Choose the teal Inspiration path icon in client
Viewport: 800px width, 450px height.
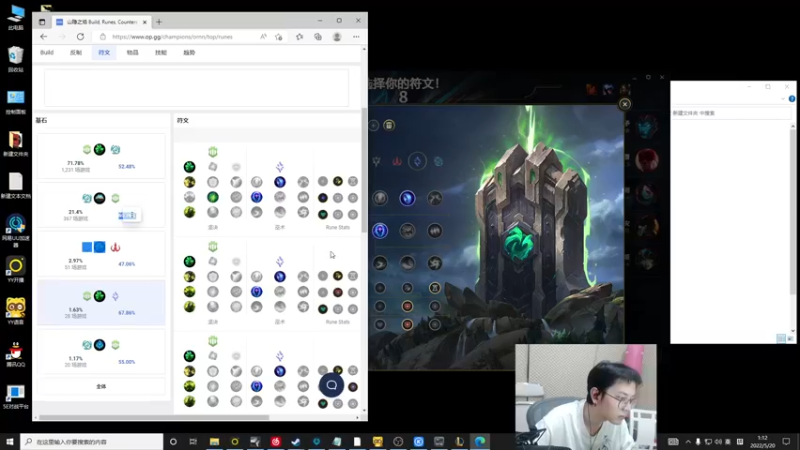pyautogui.click(x=438, y=162)
